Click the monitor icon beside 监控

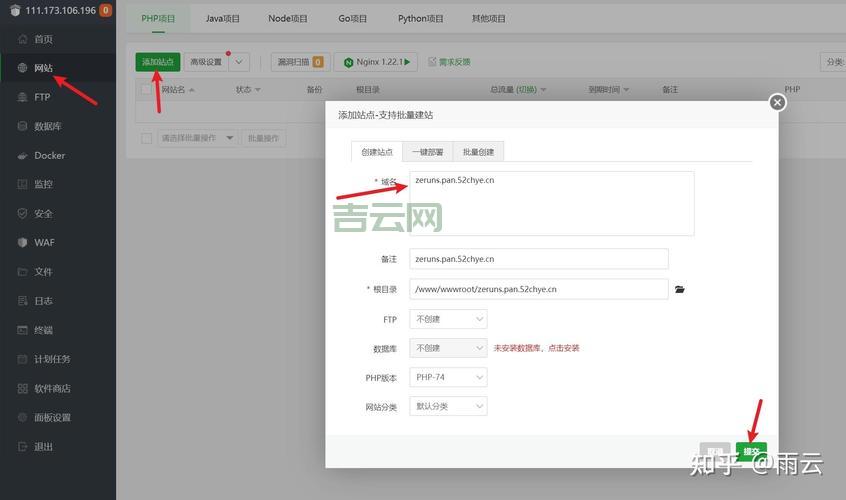[22, 184]
